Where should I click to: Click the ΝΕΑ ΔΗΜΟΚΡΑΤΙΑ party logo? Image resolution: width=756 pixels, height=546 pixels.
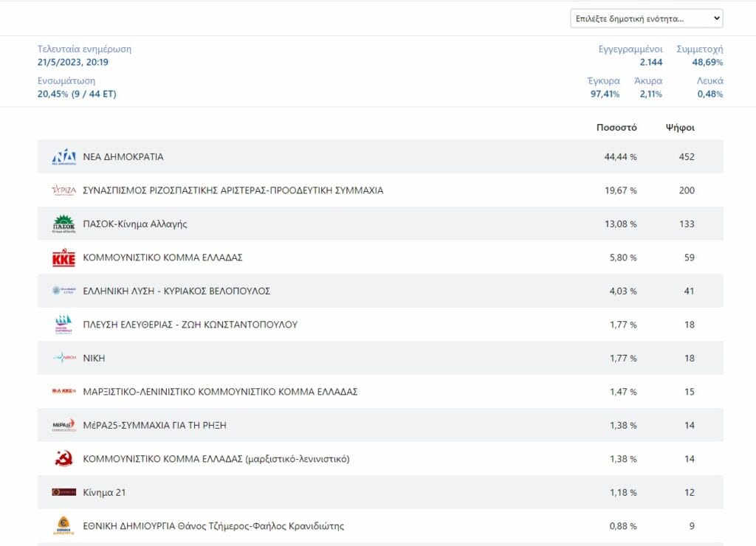64,157
